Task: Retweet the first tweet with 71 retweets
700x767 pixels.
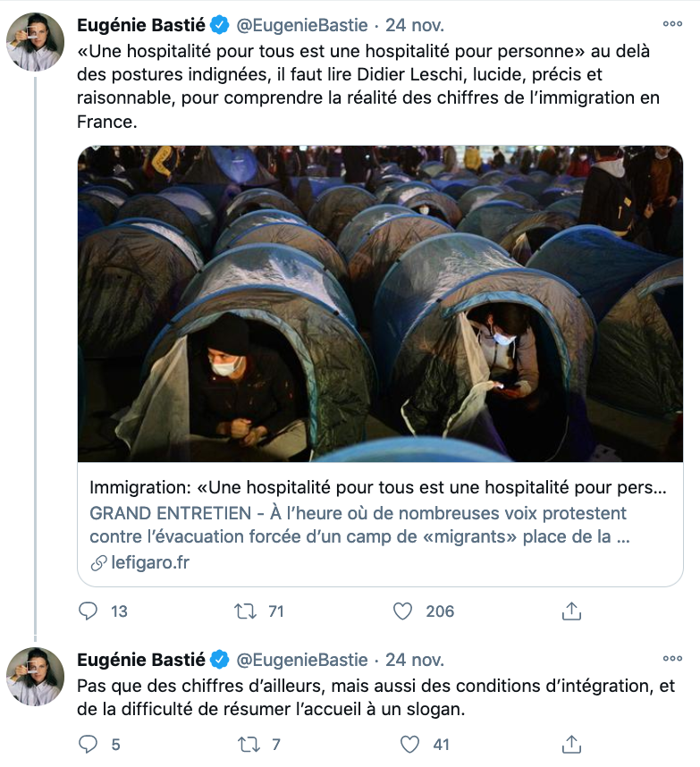Action: [x=245, y=611]
